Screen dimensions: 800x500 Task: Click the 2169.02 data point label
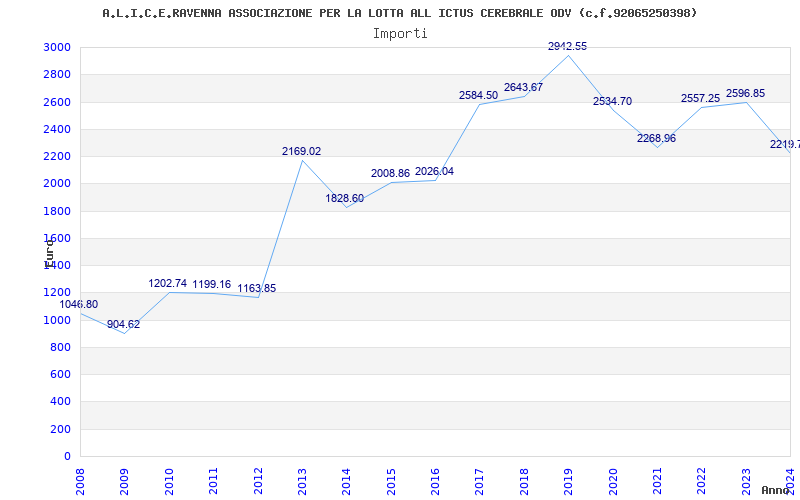tap(301, 152)
